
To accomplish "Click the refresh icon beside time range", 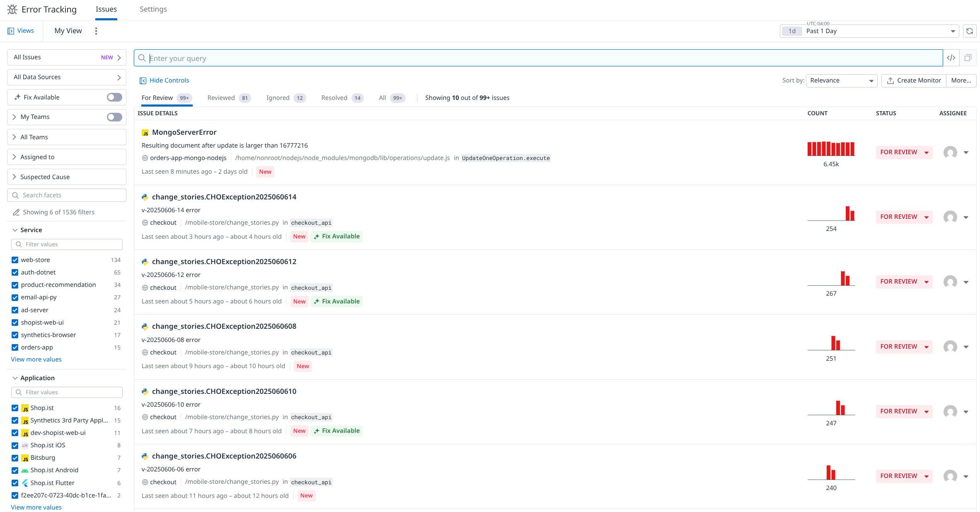I will coord(969,31).
